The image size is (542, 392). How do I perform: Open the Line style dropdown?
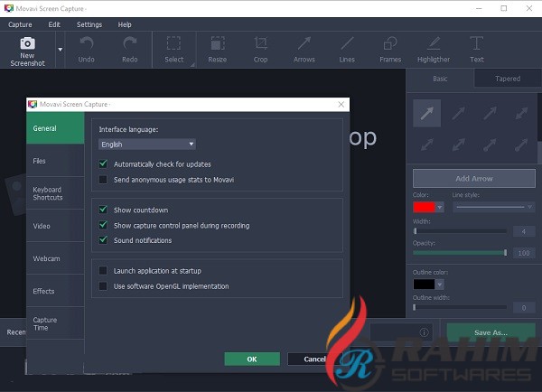tap(494, 207)
